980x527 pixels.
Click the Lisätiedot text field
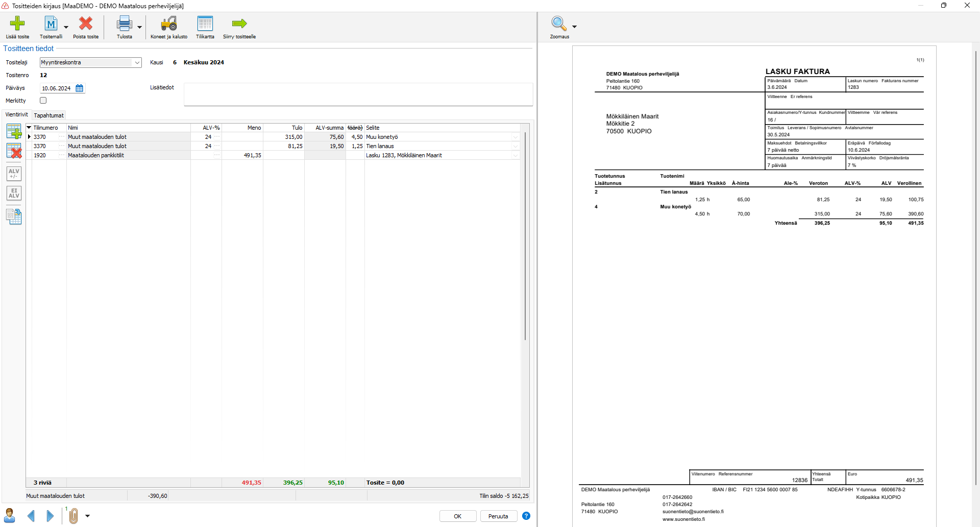(358, 94)
